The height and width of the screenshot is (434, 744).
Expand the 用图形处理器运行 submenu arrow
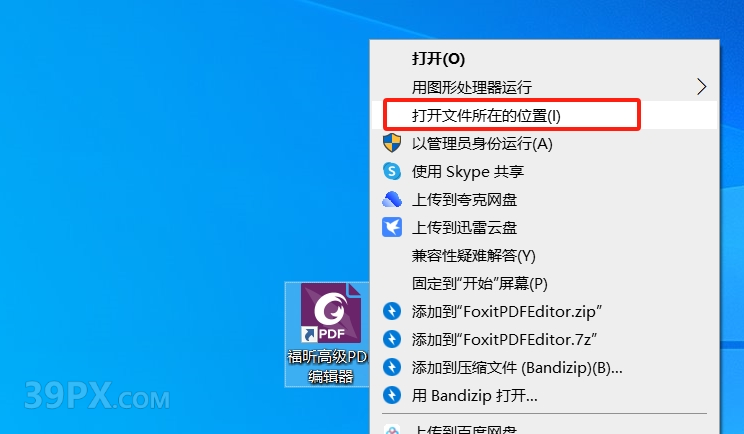click(x=701, y=87)
